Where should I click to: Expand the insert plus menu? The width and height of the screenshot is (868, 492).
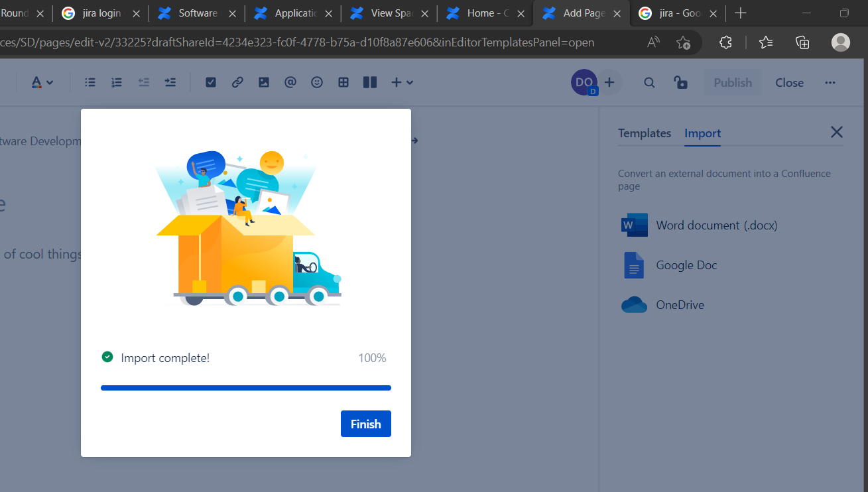point(402,82)
